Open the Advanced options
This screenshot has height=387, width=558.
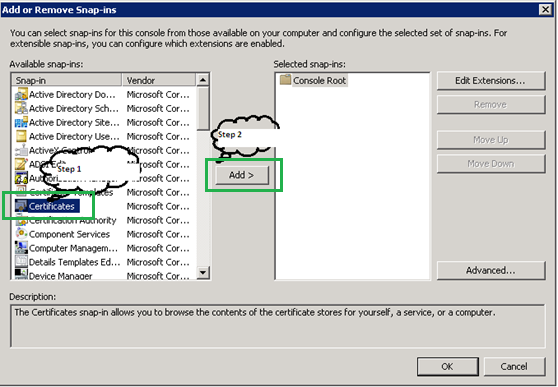pos(490,271)
